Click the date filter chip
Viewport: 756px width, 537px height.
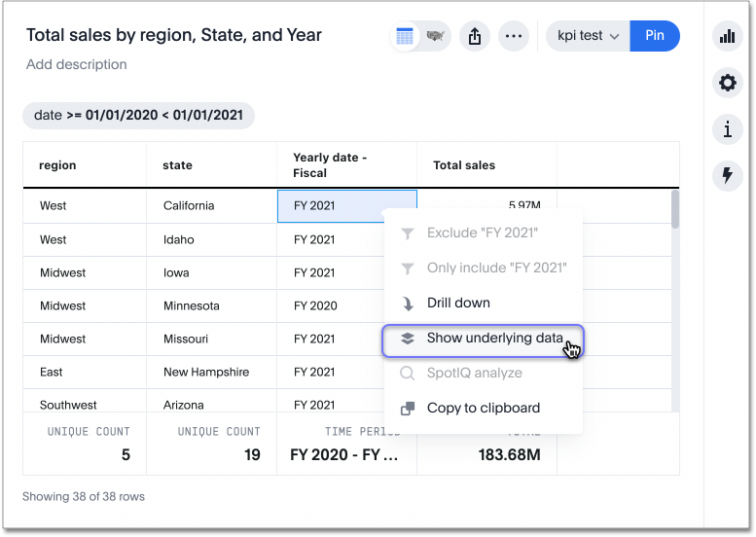(138, 115)
